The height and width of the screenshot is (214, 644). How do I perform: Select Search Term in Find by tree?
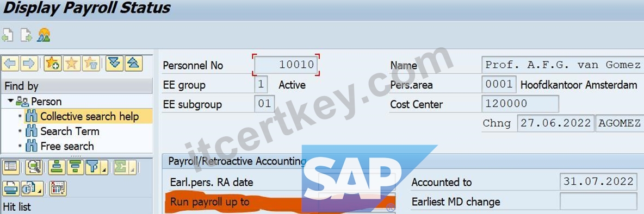(70, 131)
